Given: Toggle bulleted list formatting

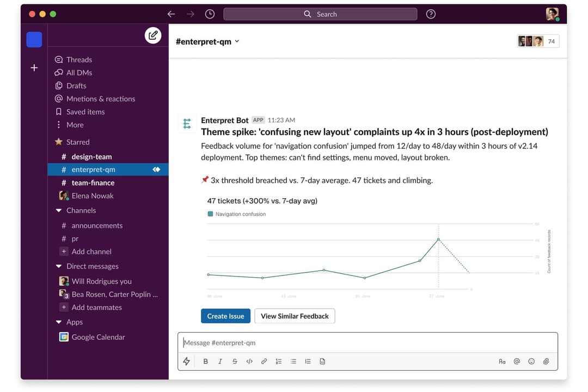Looking at the screenshot, I should 293,362.
